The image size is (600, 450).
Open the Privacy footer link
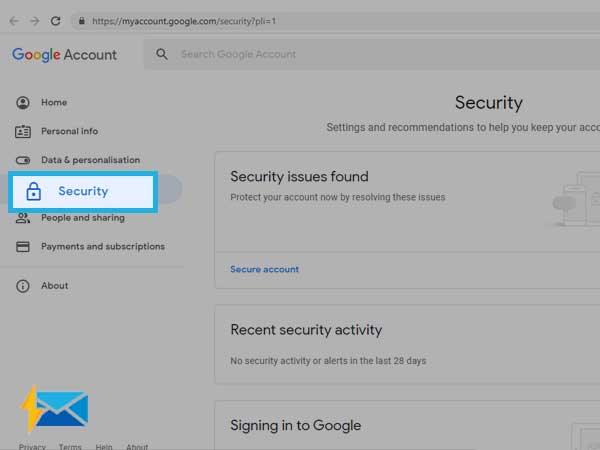click(x=32, y=446)
